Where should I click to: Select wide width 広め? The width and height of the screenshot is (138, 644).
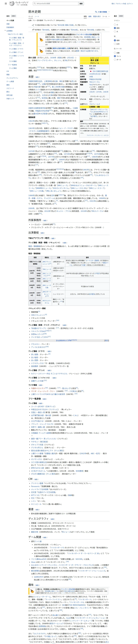pyautogui.click(x=115, y=44)
